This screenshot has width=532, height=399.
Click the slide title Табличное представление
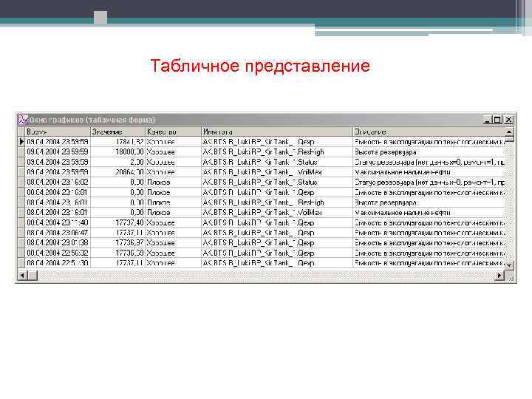point(260,66)
